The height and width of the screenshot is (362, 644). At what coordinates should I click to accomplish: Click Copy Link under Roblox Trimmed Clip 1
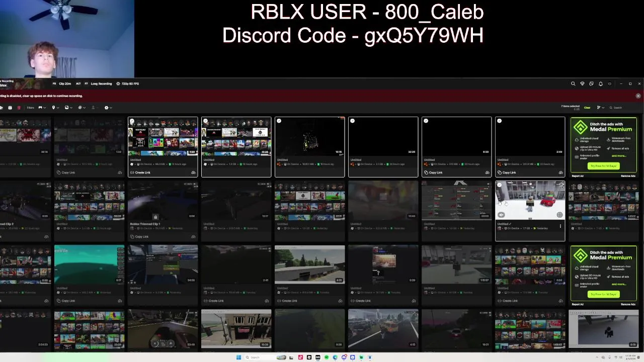(x=139, y=237)
